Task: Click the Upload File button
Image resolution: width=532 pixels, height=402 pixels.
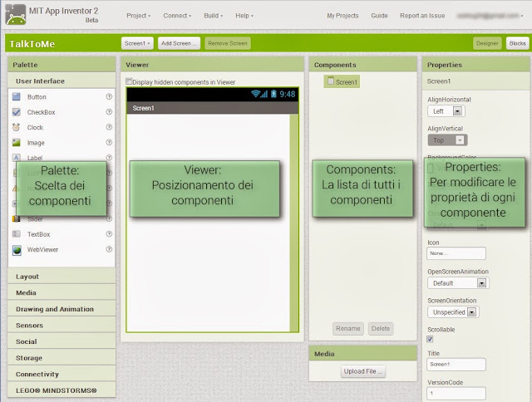Action: point(363,371)
